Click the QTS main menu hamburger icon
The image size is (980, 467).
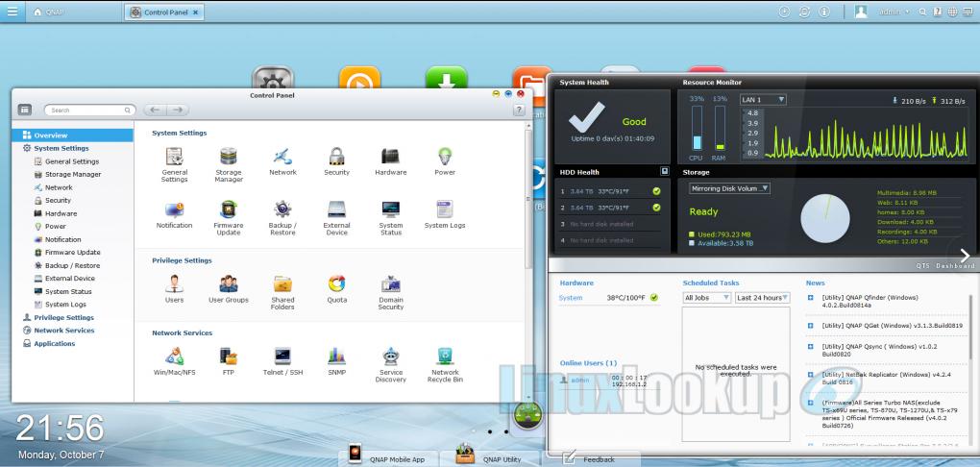(12, 12)
